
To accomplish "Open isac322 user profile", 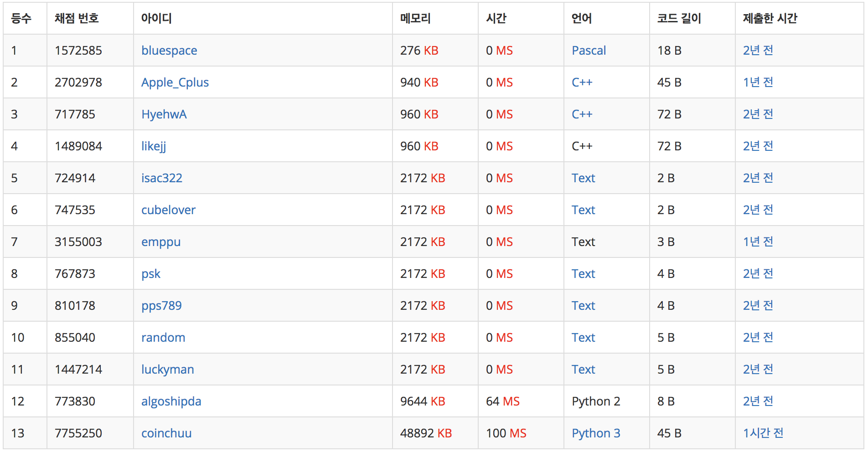I will tap(162, 178).
